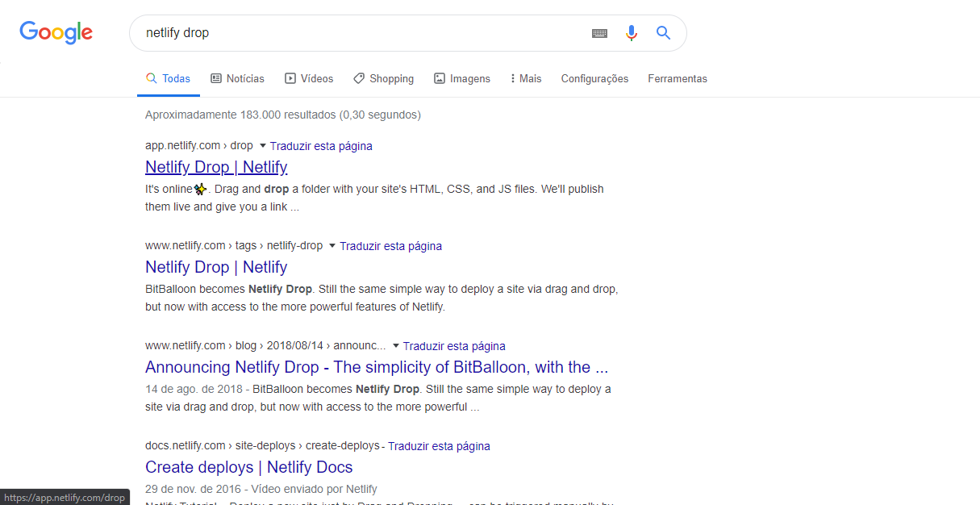Expand the Mais menu
The height and width of the screenshot is (505, 980).
click(x=526, y=78)
